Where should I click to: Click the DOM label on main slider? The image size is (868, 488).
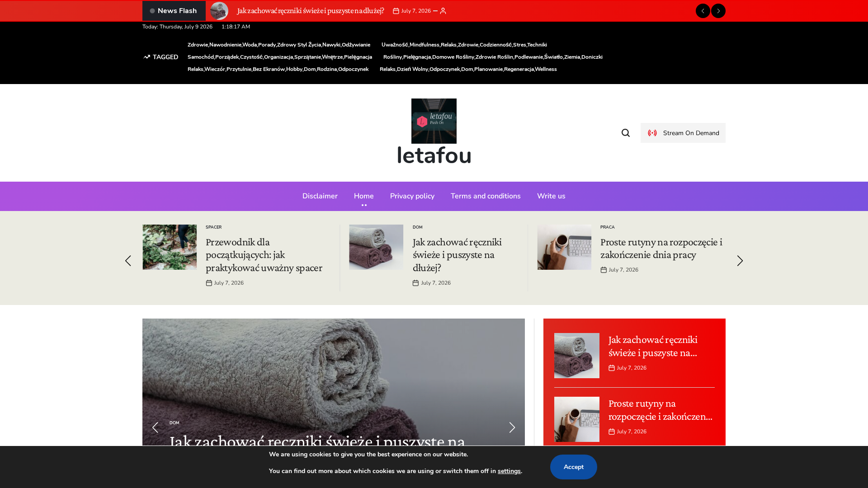[175, 423]
